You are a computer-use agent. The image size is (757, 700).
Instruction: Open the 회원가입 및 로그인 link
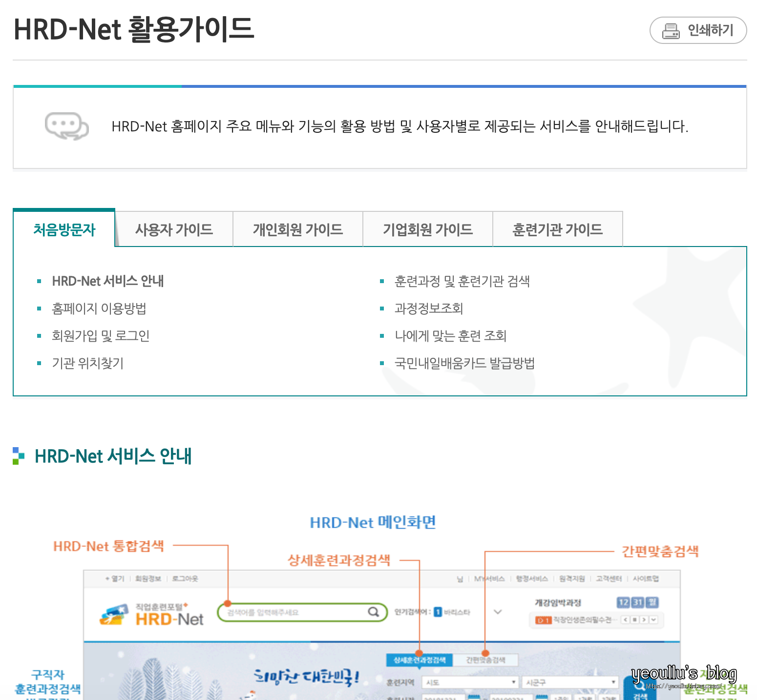pos(101,336)
